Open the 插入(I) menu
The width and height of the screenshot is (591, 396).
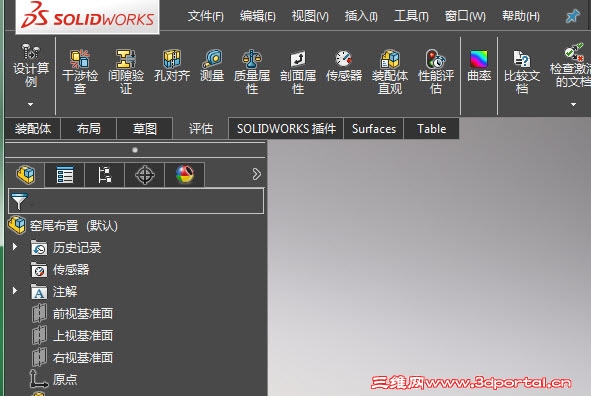pyautogui.click(x=361, y=16)
